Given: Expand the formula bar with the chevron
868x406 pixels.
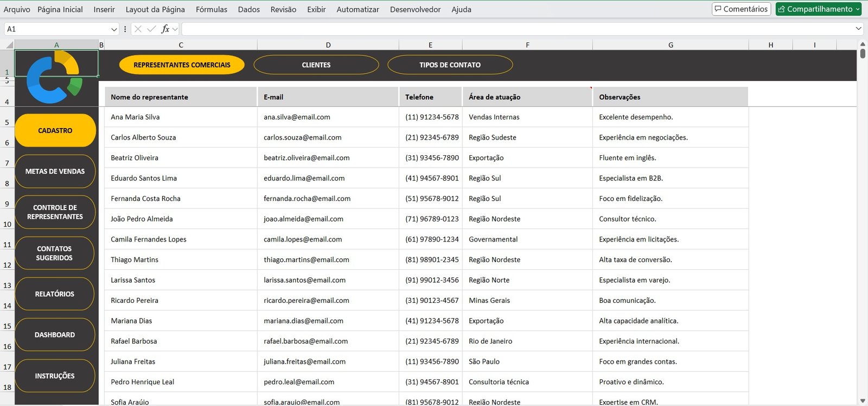Looking at the screenshot, I should pyautogui.click(x=858, y=29).
